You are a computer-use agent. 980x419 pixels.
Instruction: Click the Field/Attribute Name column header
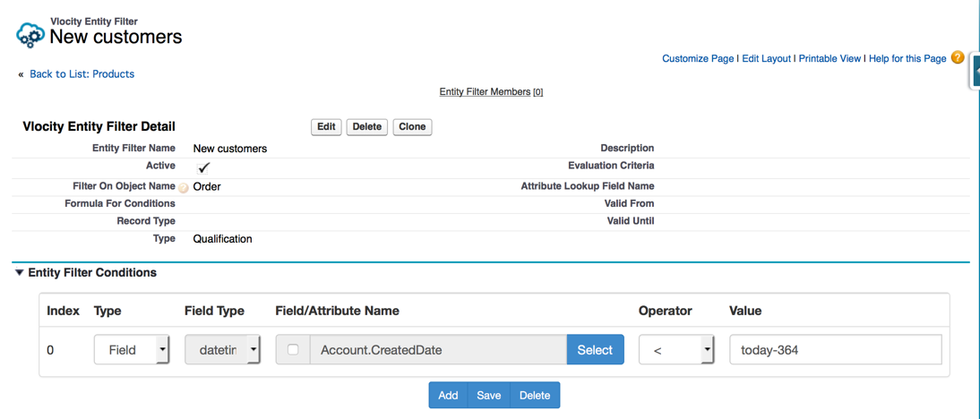[x=337, y=311]
